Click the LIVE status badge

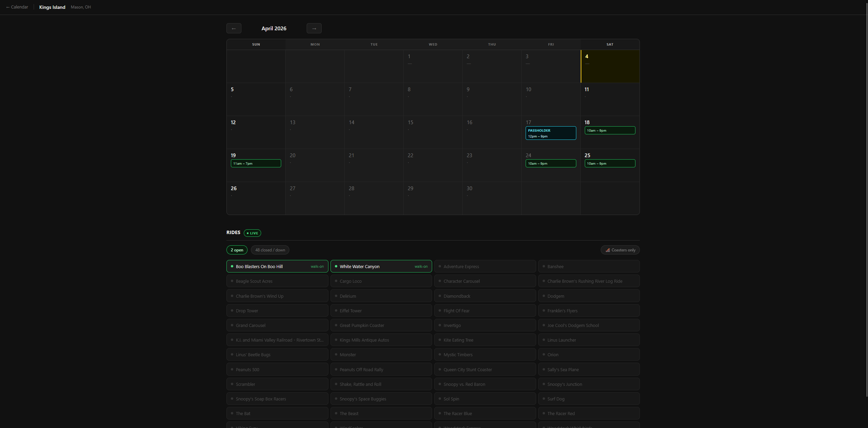(252, 233)
